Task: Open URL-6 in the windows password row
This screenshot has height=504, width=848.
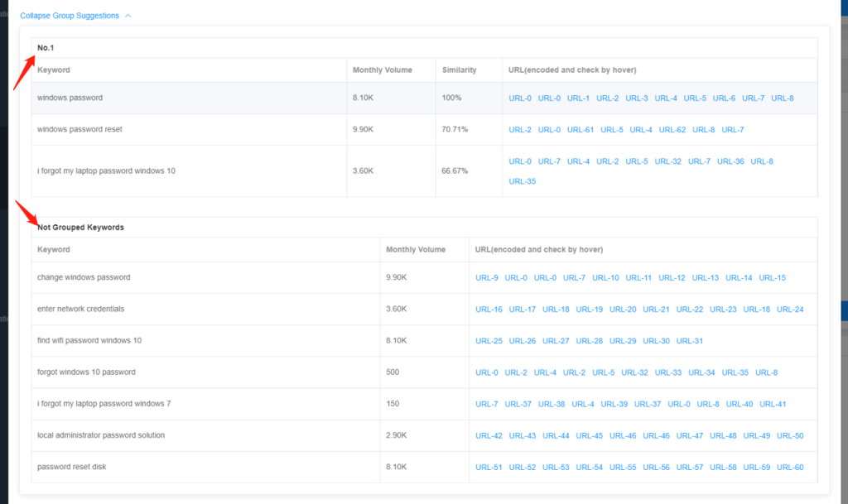Action: coord(724,98)
